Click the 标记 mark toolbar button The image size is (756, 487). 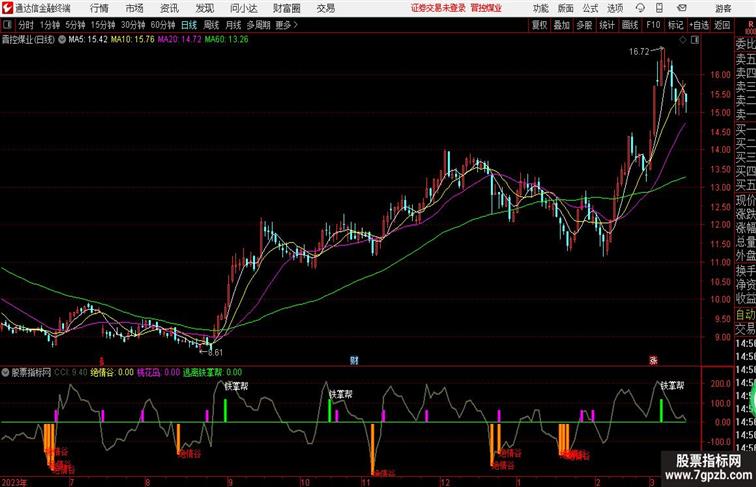pos(675,25)
